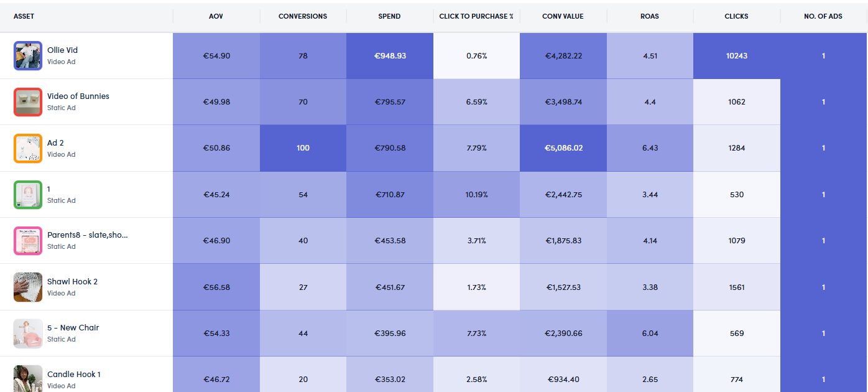Select the 5 - New Chair thumbnail
Image resolution: width=868 pixels, height=392 pixels.
(x=28, y=334)
